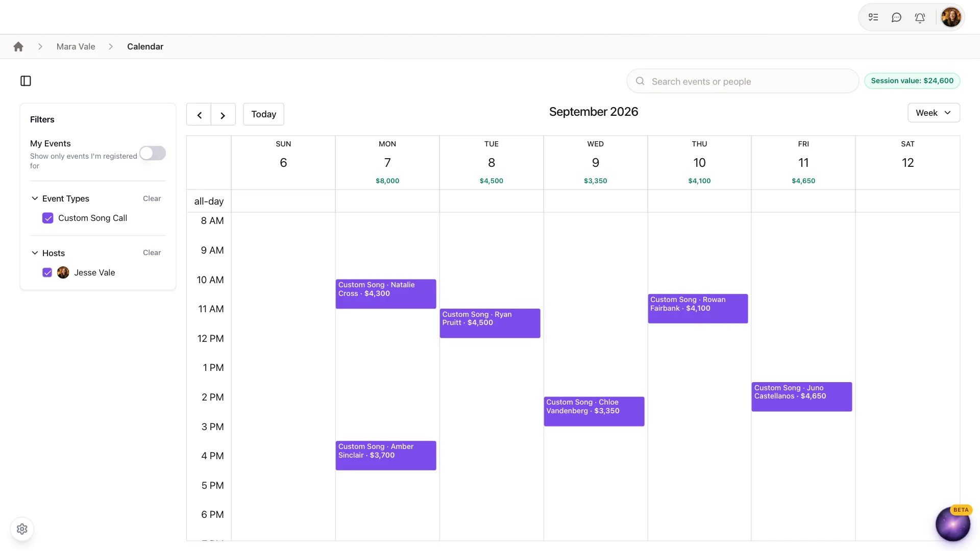Collapse the Event Types section

(35, 198)
